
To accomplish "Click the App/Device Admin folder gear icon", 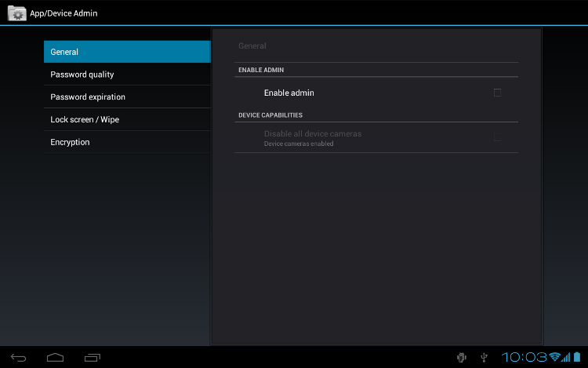I will click(17, 13).
